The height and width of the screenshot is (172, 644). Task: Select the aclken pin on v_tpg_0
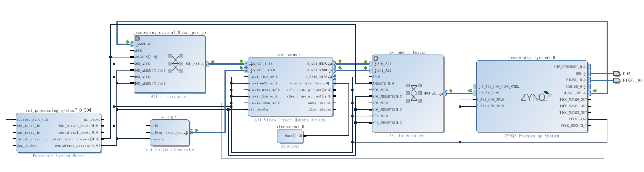(156, 132)
